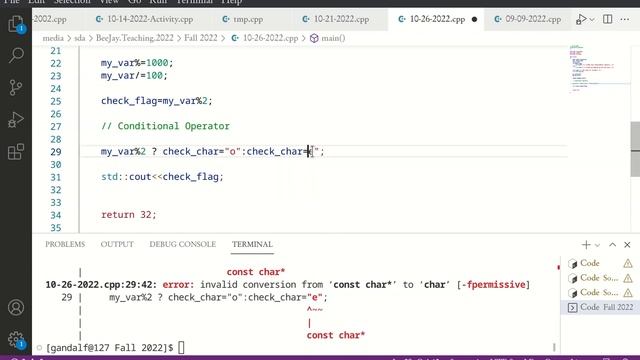The width and height of the screenshot is (640, 360).
Task: Click '10-26-2022.cpp:29:42:' error location in terminal
Action: click(101, 284)
